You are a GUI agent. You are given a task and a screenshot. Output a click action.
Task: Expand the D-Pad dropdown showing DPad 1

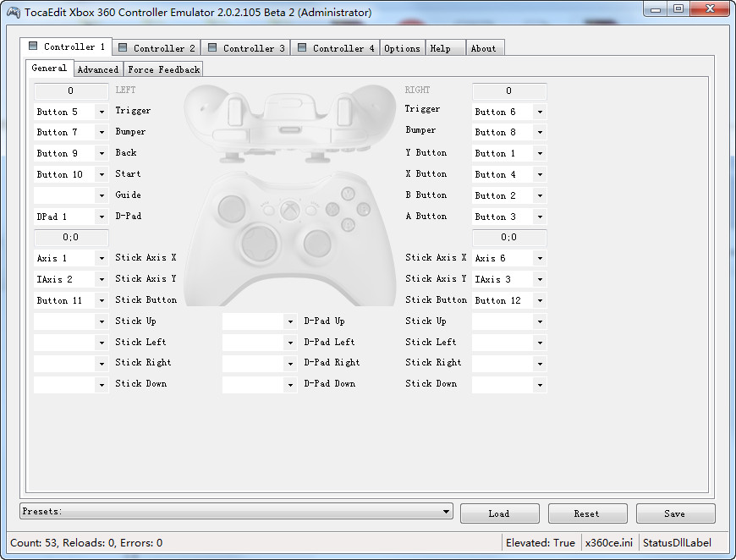[102, 217]
